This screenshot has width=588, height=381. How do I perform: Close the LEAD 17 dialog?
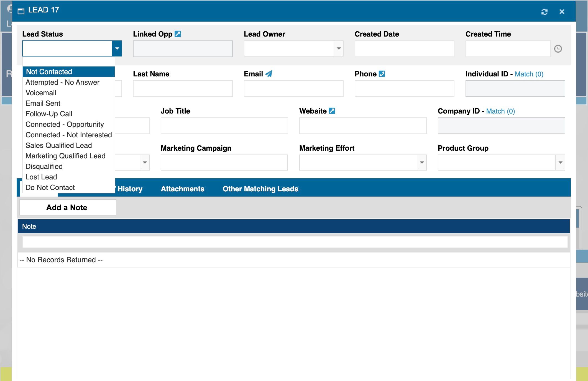(x=562, y=12)
